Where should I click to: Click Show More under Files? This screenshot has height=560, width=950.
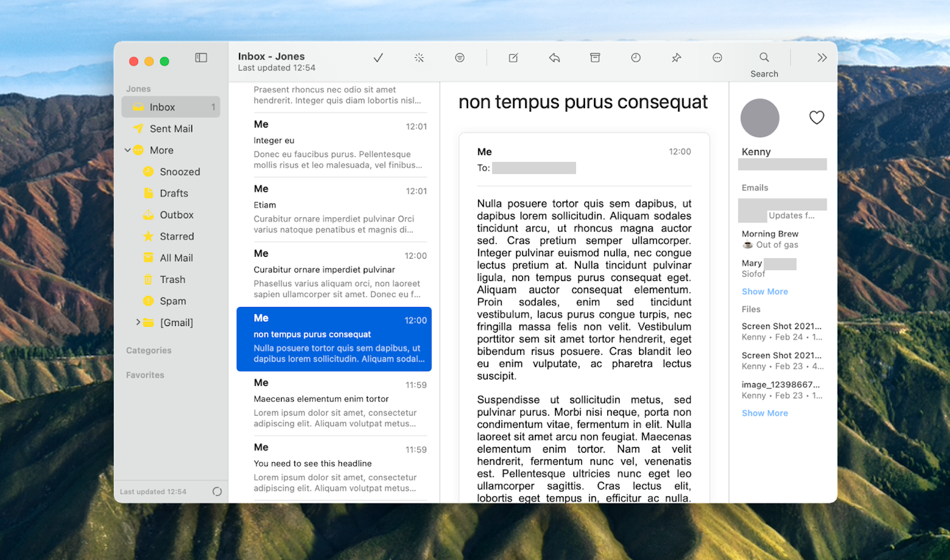point(764,413)
